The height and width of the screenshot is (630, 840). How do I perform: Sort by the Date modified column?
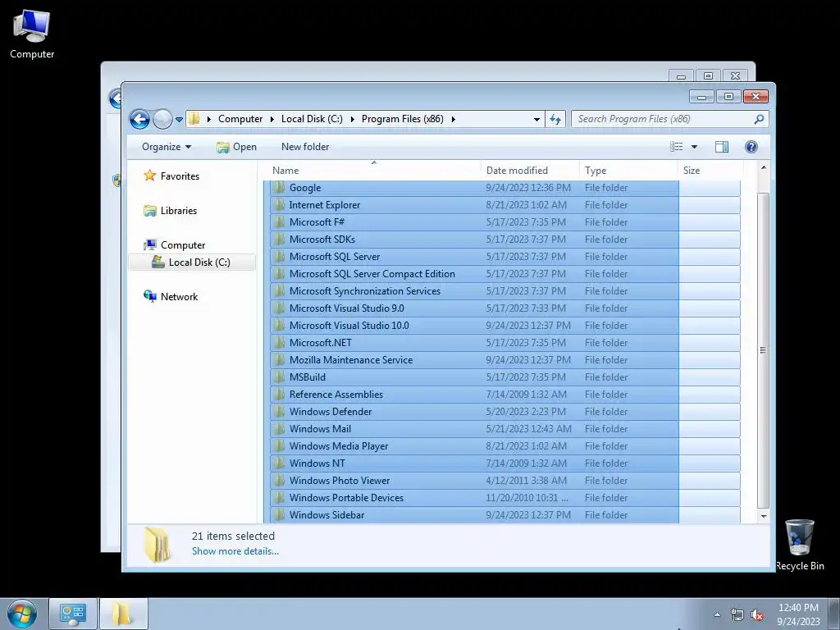[530, 171]
